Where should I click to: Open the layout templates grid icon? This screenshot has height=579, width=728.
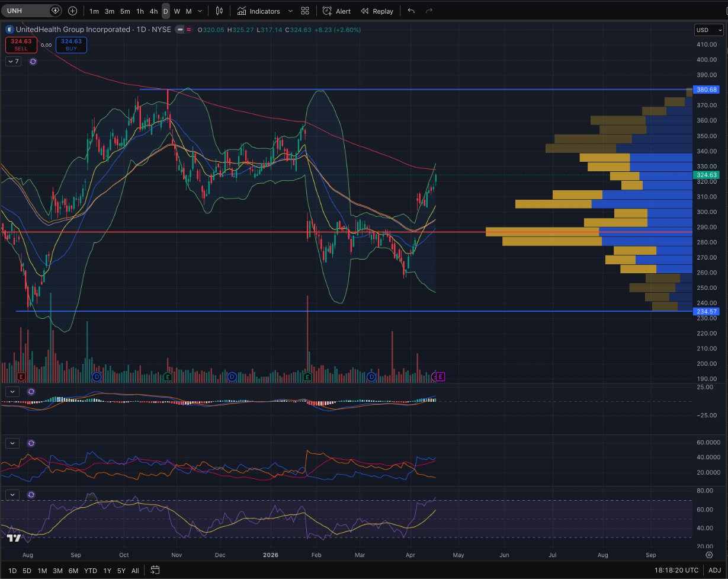click(305, 11)
